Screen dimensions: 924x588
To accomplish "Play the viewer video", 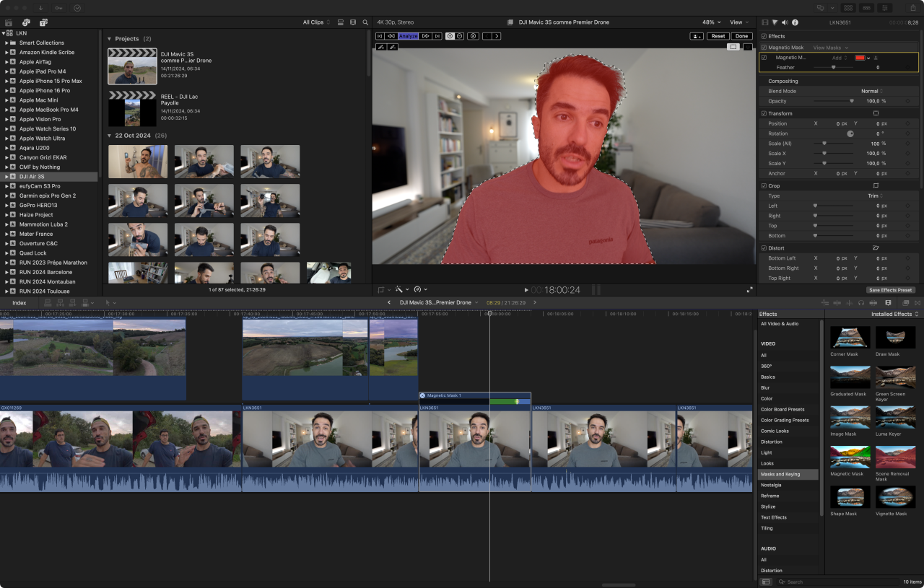I will (526, 290).
